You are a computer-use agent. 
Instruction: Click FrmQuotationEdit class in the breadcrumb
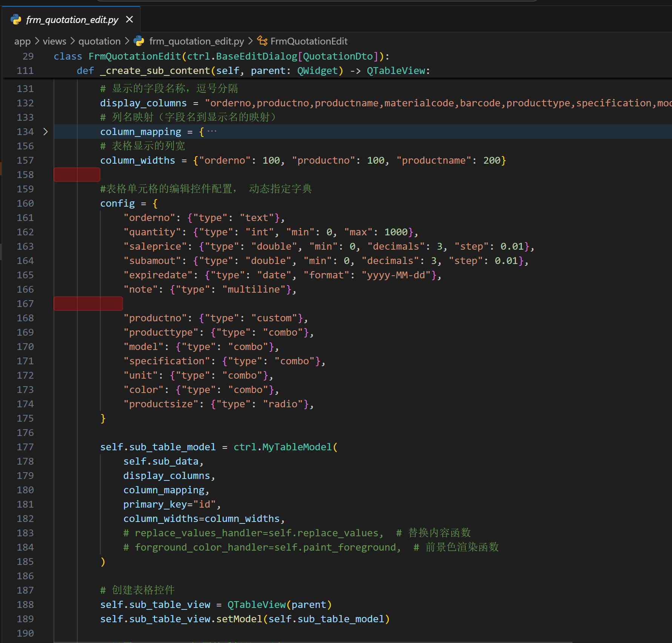pyautogui.click(x=309, y=41)
